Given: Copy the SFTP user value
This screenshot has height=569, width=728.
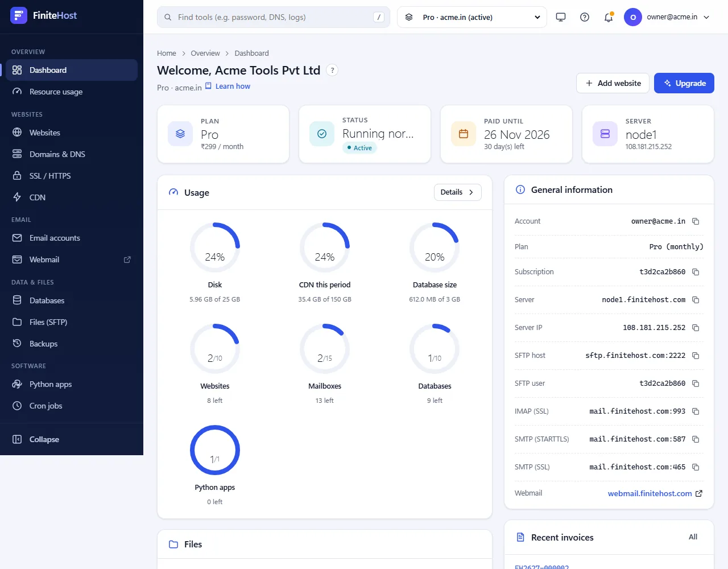Looking at the screenshot, I should pos(696,384).
